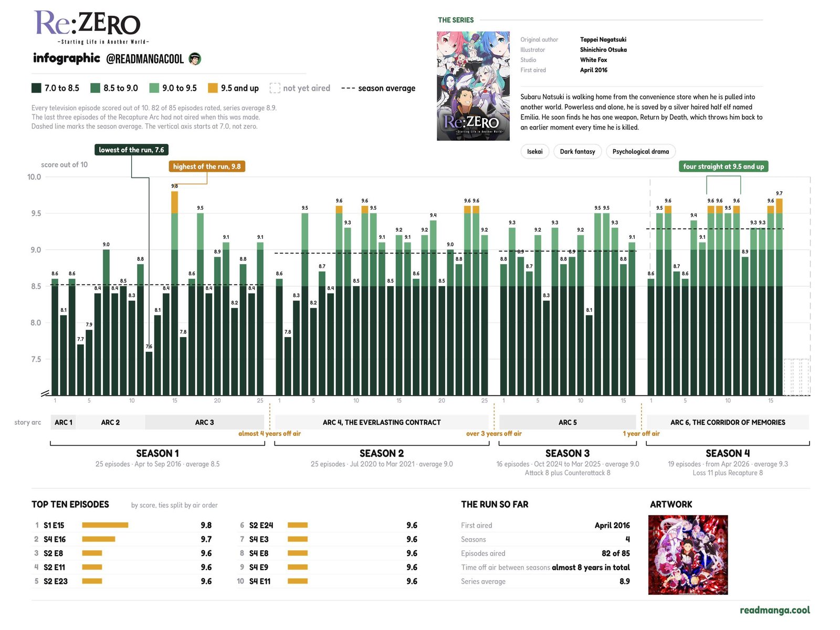Click the S2 E23 top episode row
Image resolution: width=840 pixels, height=630 pixels.
pyautogui.click(x=122, y=581)
